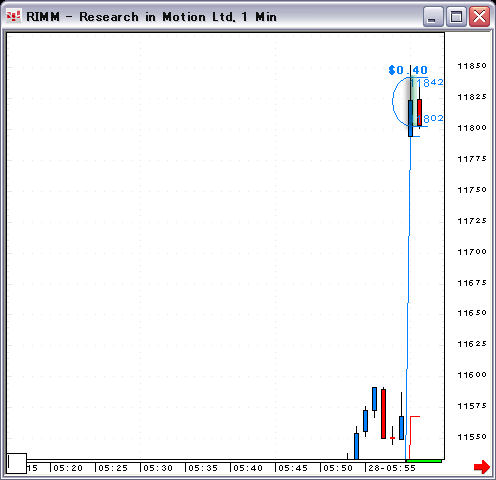
Task: Click the RIMM chart app icon in title bar
Action: 14,16
